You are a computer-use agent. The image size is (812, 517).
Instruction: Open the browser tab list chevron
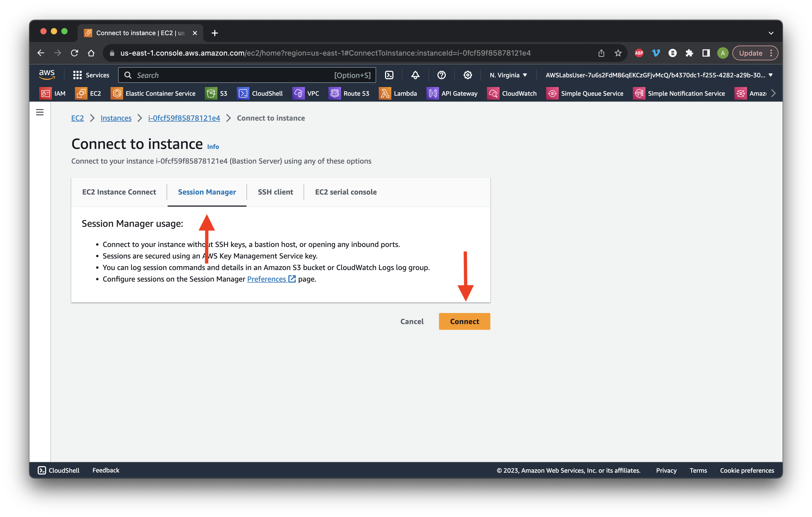(771, 33)
